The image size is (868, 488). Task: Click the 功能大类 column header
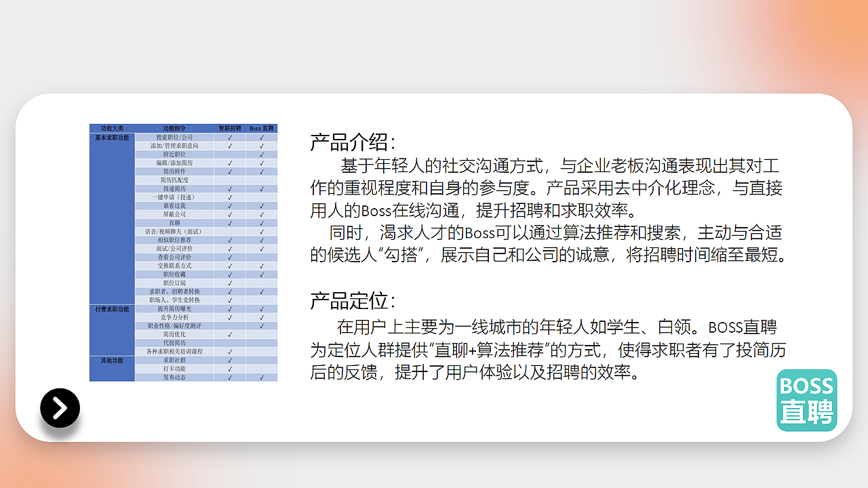(x=112, y=128)
